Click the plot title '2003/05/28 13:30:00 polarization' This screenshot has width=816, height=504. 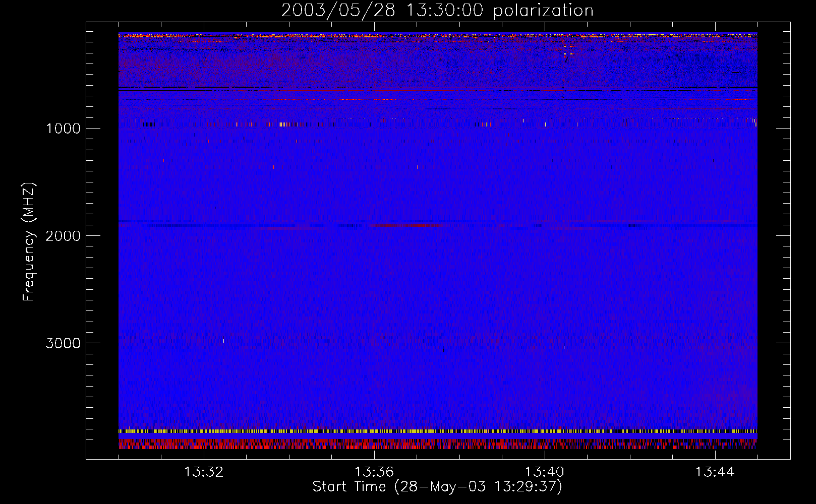(x=437, y=11)
